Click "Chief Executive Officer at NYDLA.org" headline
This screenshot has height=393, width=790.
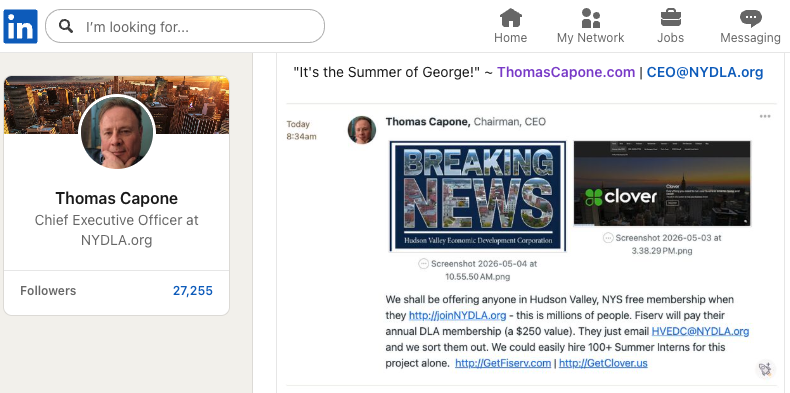[116, 230]
